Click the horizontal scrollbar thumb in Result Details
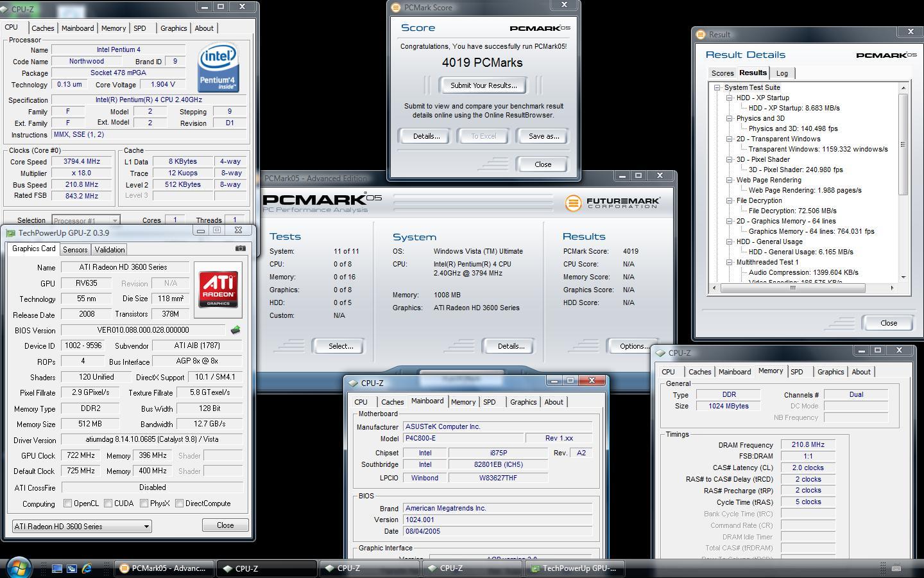Viewport: 924px width, 578px height. [x=793, y=288]
